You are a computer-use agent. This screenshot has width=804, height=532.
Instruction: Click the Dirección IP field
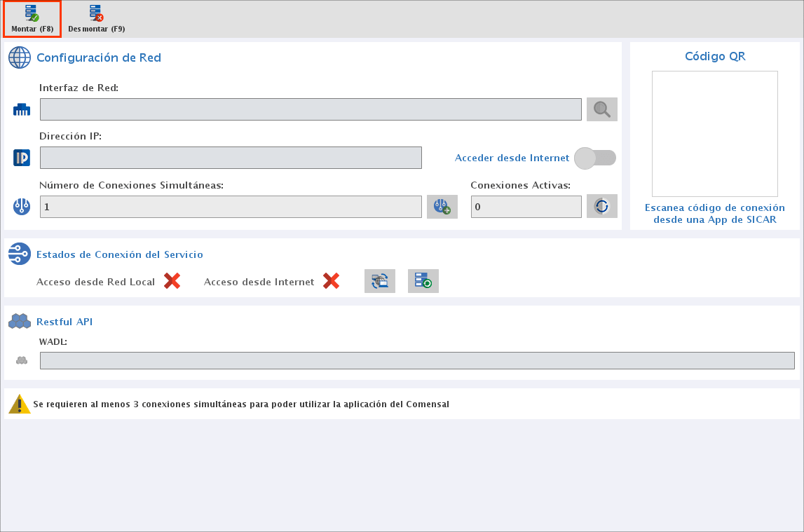[231, 158]
